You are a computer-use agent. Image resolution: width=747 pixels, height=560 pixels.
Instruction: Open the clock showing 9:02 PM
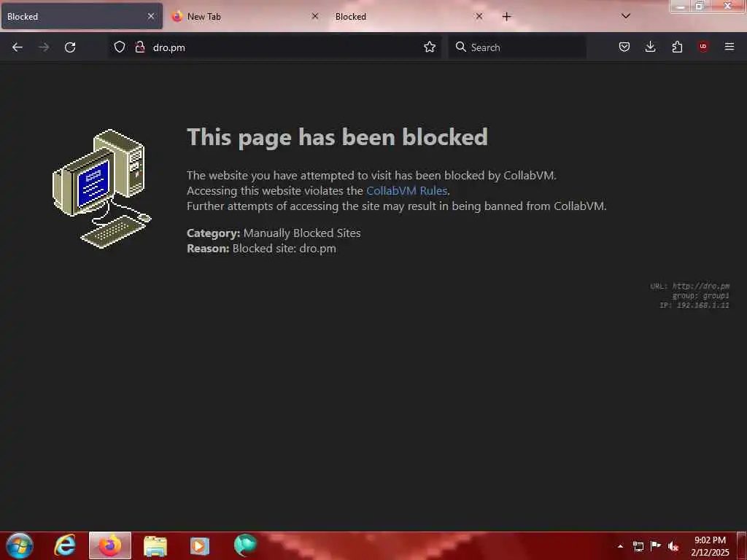710,546
